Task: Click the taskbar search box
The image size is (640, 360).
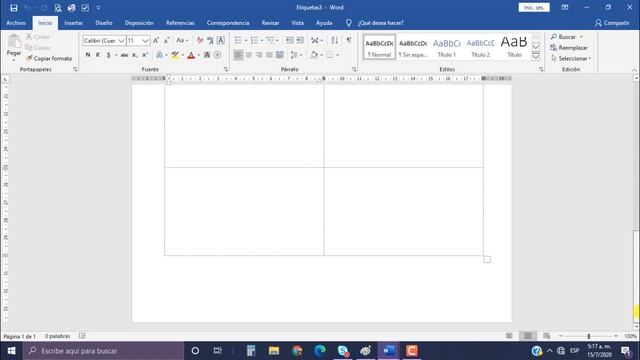Action: coord(104,351)
